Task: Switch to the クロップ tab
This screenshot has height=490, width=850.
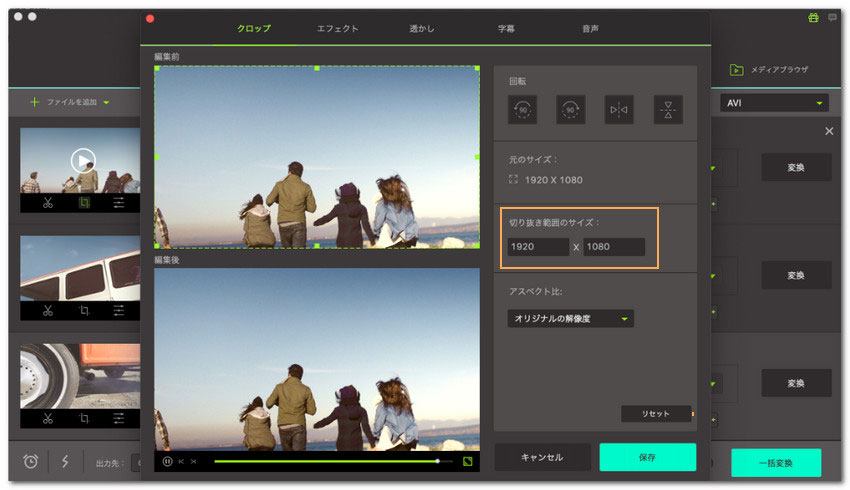Action: coord(254,28)
